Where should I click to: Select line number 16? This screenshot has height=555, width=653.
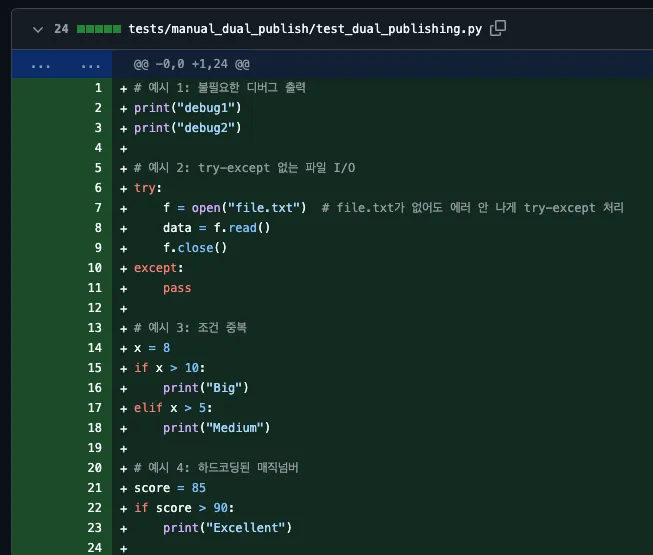tap(95, 388)
